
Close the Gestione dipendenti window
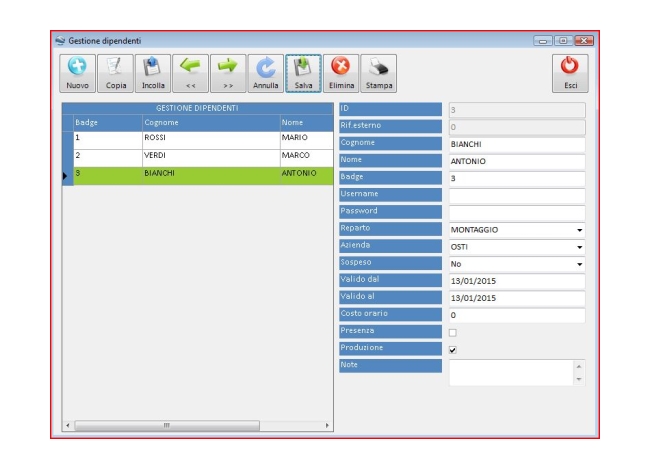click(x=584, y=41)
